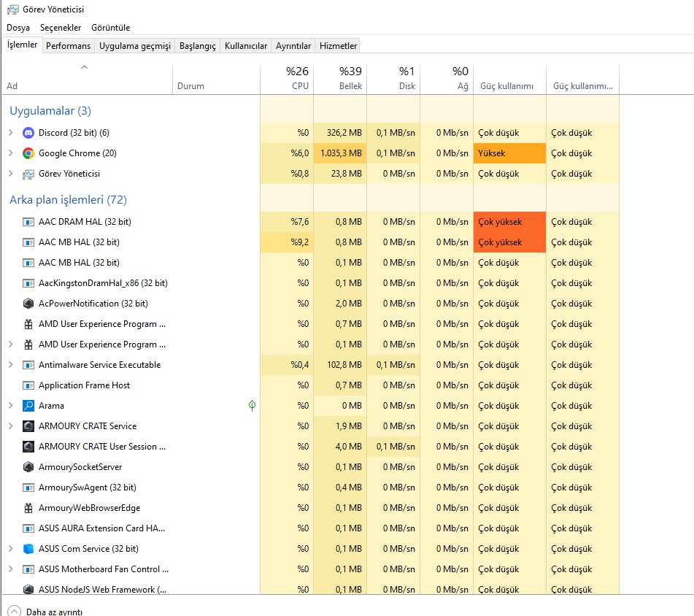Click the Arama magnifier icon
Screen dimensions: 694x616
(x=28, y=406)
